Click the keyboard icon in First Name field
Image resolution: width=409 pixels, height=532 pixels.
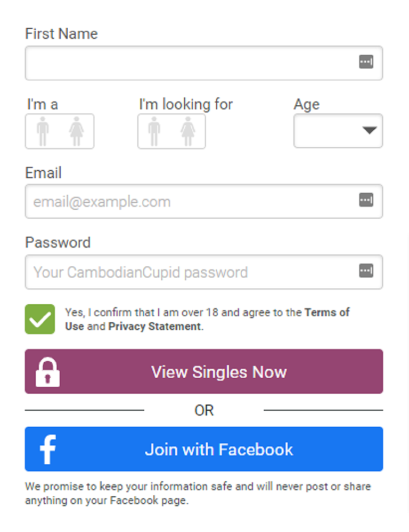(366, 62)
